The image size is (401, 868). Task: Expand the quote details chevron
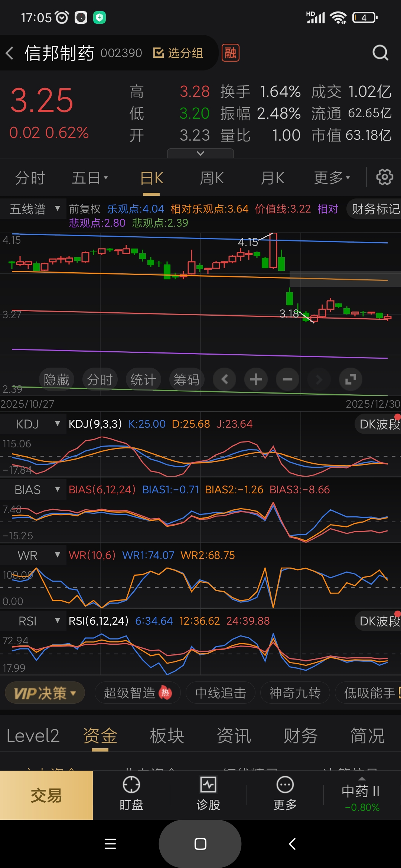200,153
